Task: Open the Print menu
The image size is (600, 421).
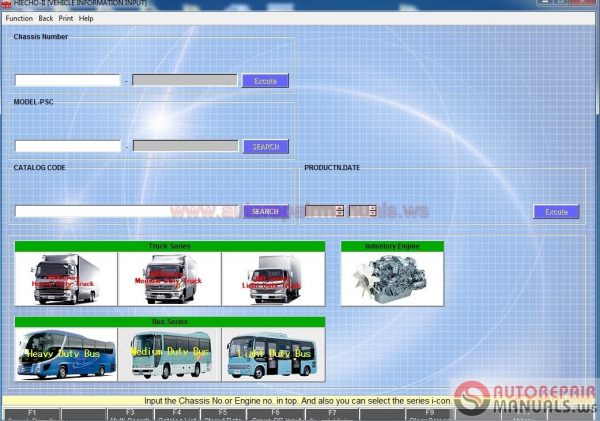Action: (x=66, y=18)
